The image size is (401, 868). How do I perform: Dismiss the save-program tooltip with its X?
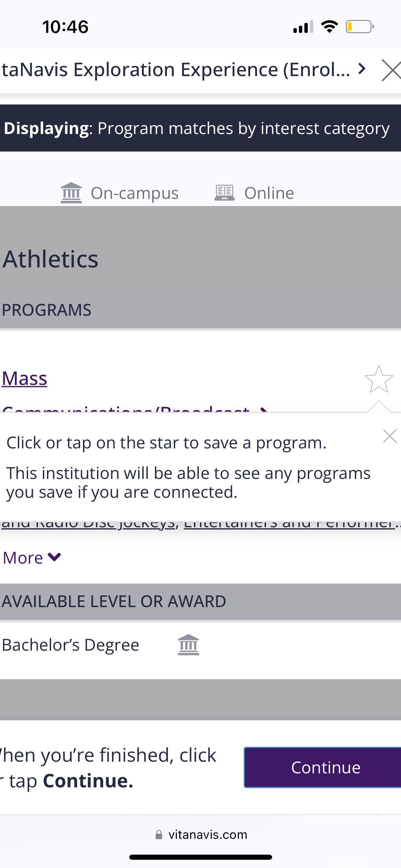coord(390,436)
